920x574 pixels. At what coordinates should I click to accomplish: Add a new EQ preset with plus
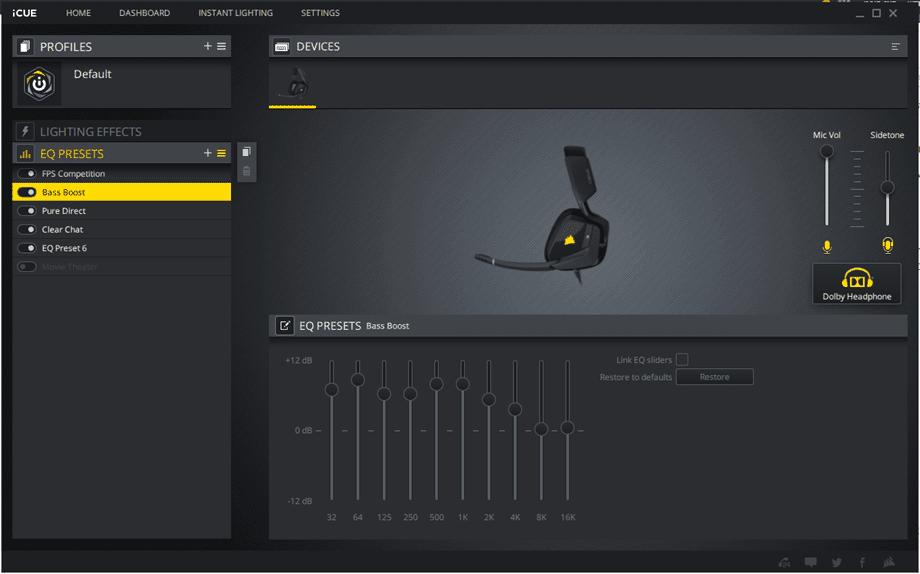[x=207, y=153]
